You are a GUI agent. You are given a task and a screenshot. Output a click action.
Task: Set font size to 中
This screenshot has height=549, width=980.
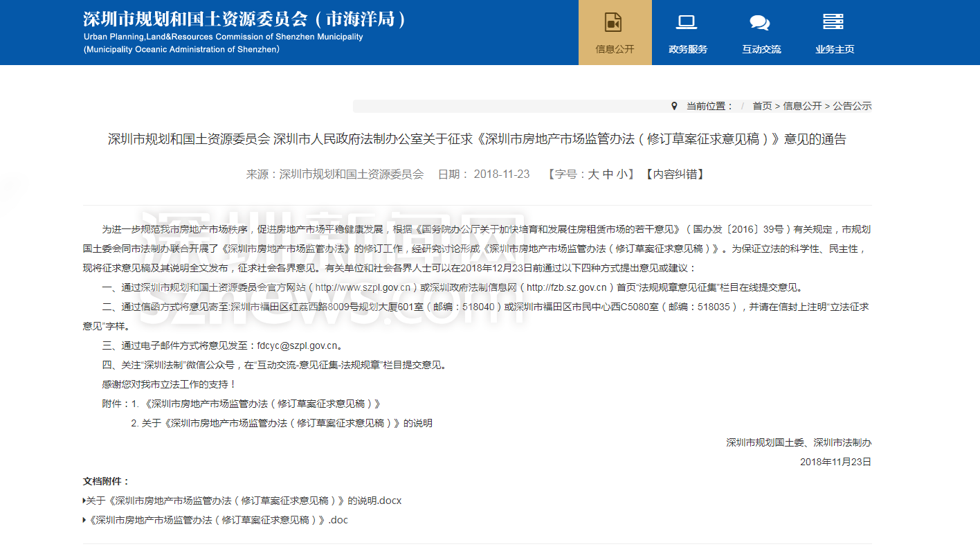[608, 174]
